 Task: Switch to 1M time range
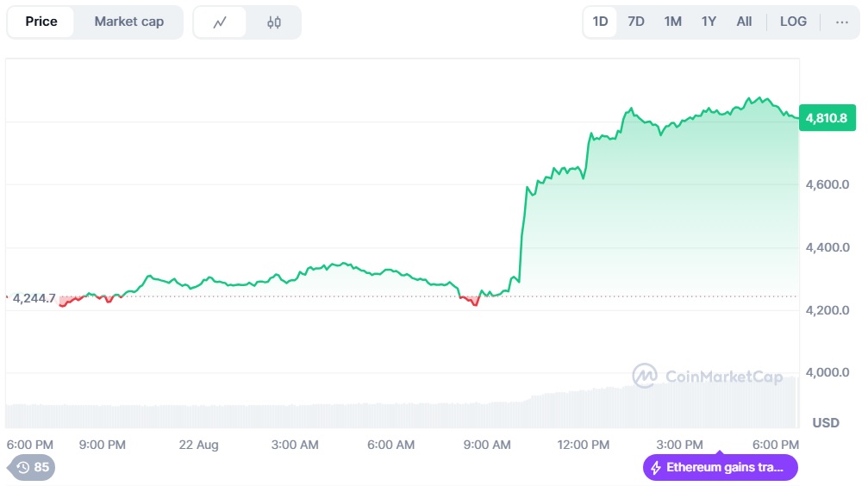(672, 22)
